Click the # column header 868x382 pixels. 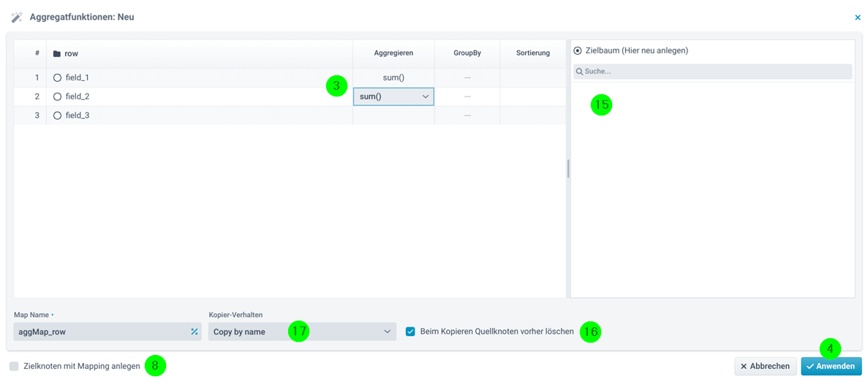coord(37,53)
